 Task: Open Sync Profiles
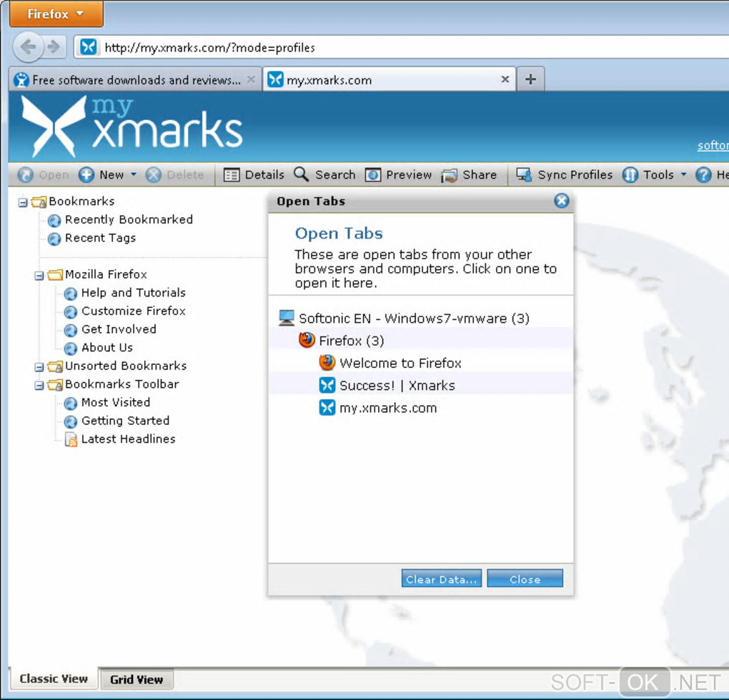pyautogui.click(x=565, y=175)
